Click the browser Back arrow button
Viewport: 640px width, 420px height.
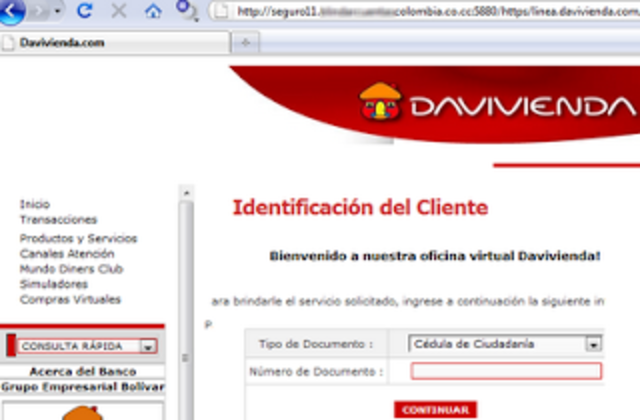(11, 11)
